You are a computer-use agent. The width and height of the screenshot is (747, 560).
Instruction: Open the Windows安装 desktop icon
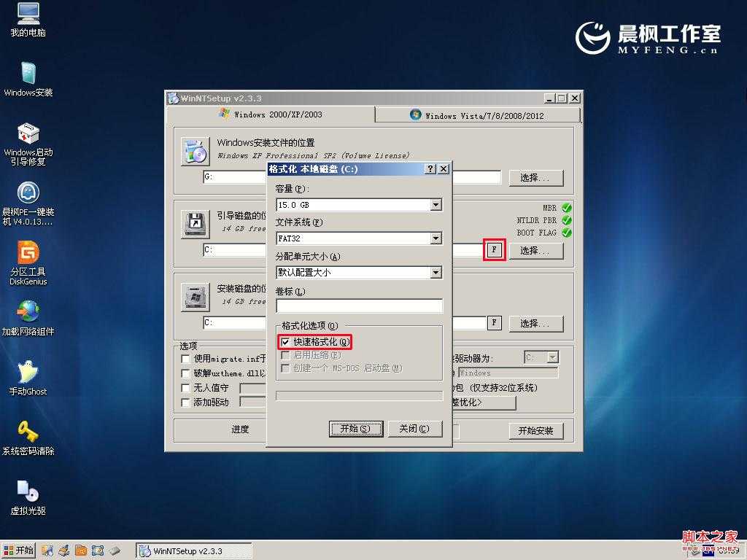[x=28, y=77]
